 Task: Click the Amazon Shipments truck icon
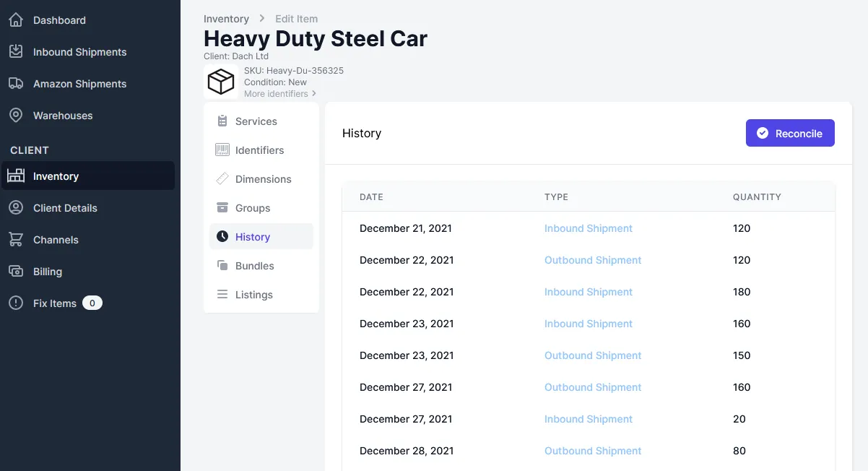[x=16, y=84]
